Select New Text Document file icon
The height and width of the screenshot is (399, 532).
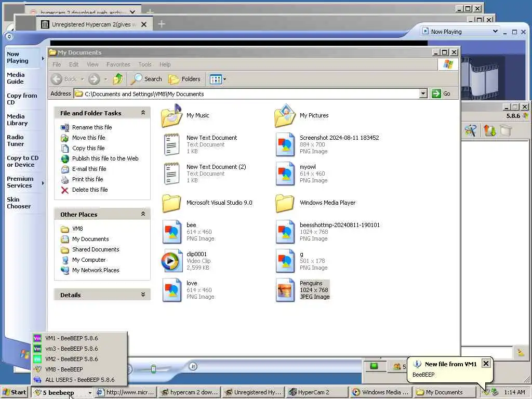pos(171,144)
